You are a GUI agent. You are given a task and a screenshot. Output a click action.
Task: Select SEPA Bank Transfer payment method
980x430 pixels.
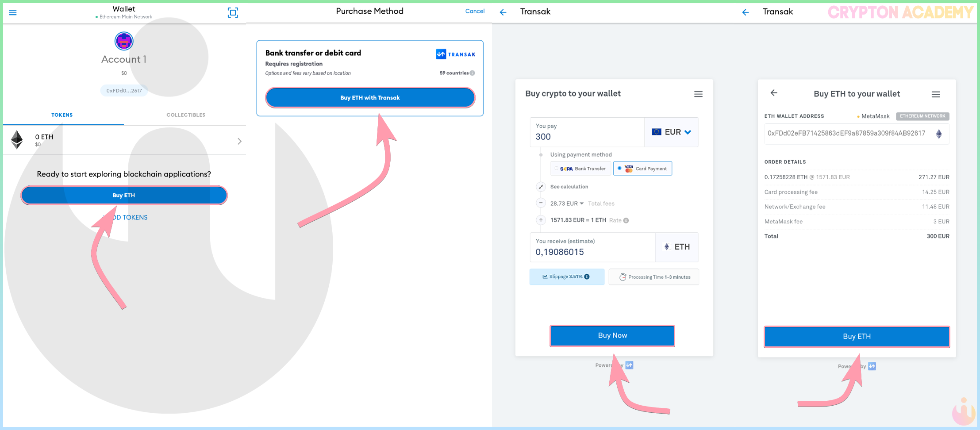click(580, 169)
